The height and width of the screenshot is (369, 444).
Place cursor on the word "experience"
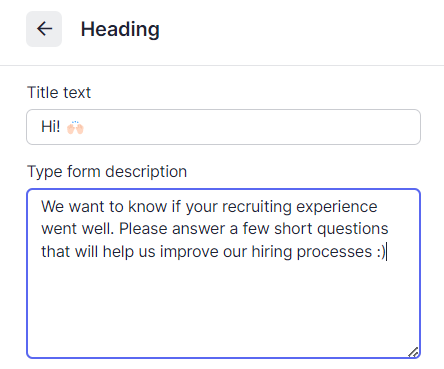click(x=337, y=207)
